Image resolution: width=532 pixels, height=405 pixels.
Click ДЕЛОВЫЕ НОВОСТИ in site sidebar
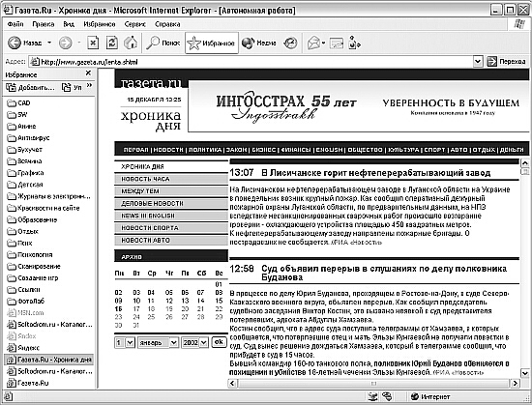(x=171, y=203)
